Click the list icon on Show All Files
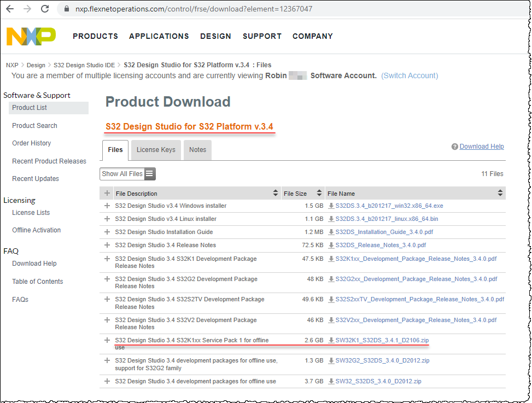 149,174
